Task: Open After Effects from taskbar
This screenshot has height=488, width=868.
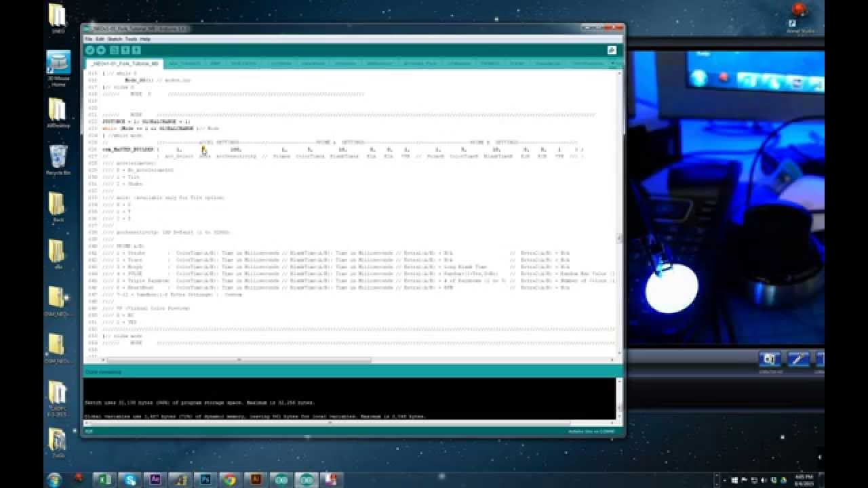Action: coord(155,479)
